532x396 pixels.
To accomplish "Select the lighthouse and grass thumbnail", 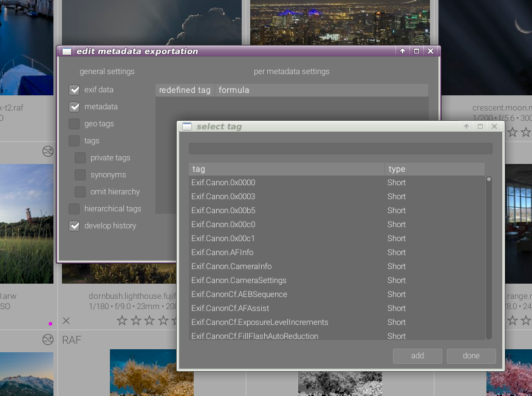I will click(x=27, y=224).
